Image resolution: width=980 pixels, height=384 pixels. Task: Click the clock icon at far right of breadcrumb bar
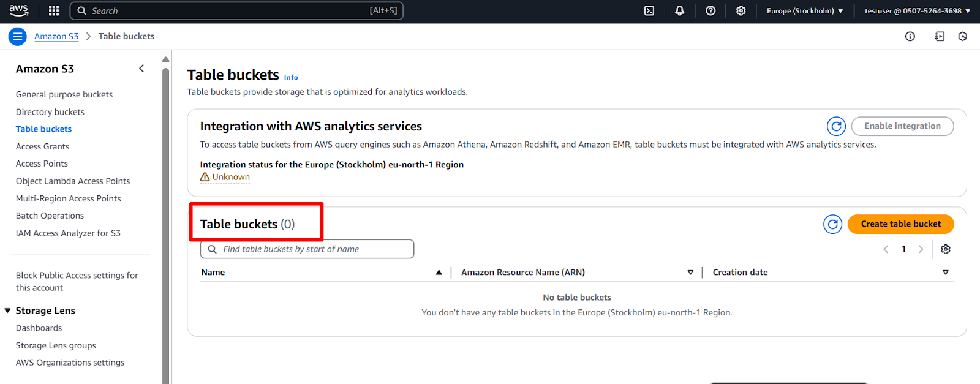pos(963,37)
